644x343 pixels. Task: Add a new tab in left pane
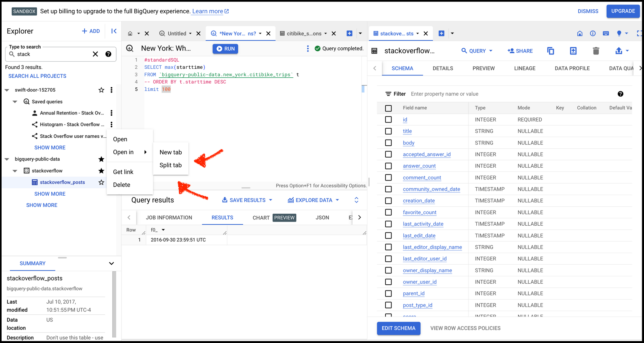click(x=349, y=33)
